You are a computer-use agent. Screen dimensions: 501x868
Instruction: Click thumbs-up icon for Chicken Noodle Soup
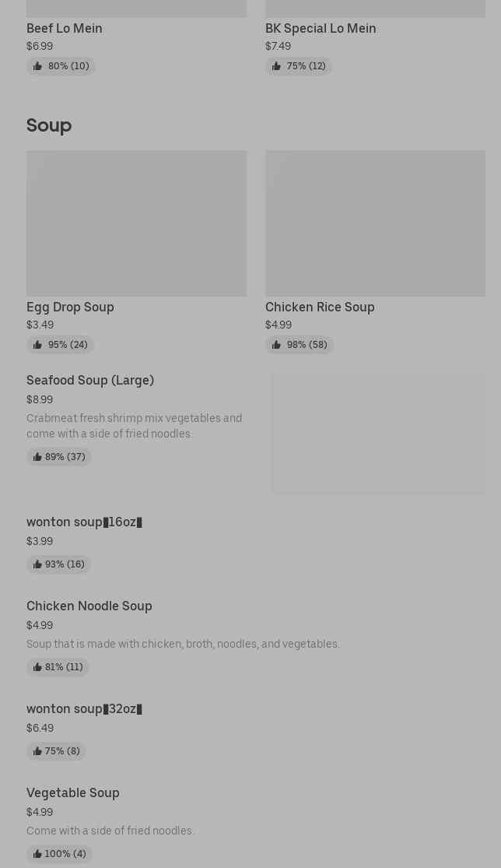click(37, 667)
